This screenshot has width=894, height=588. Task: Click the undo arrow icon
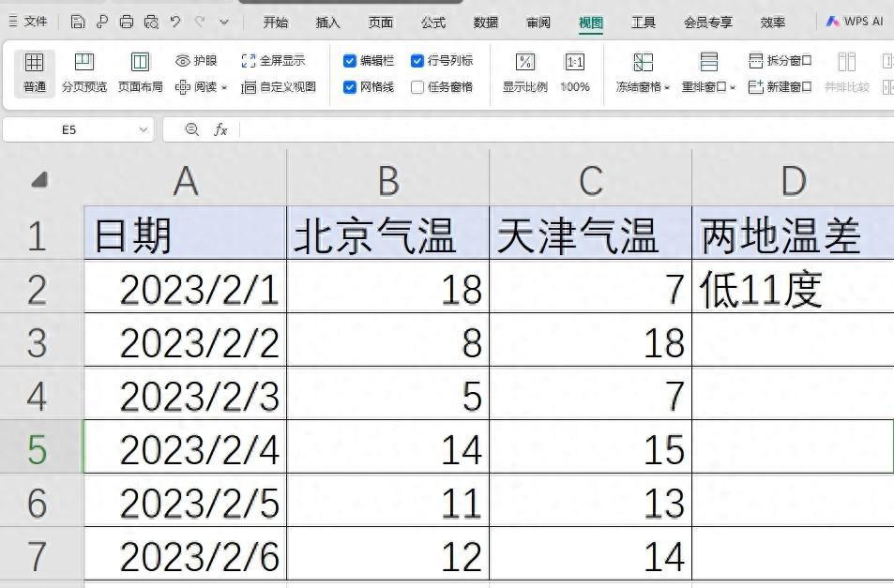click(175, 23)
